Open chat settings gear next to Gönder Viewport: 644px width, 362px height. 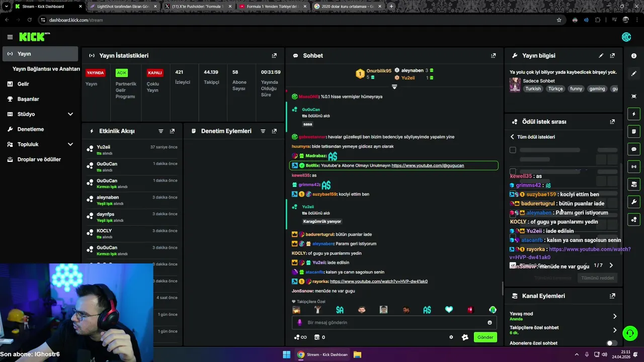click(451, 337)
